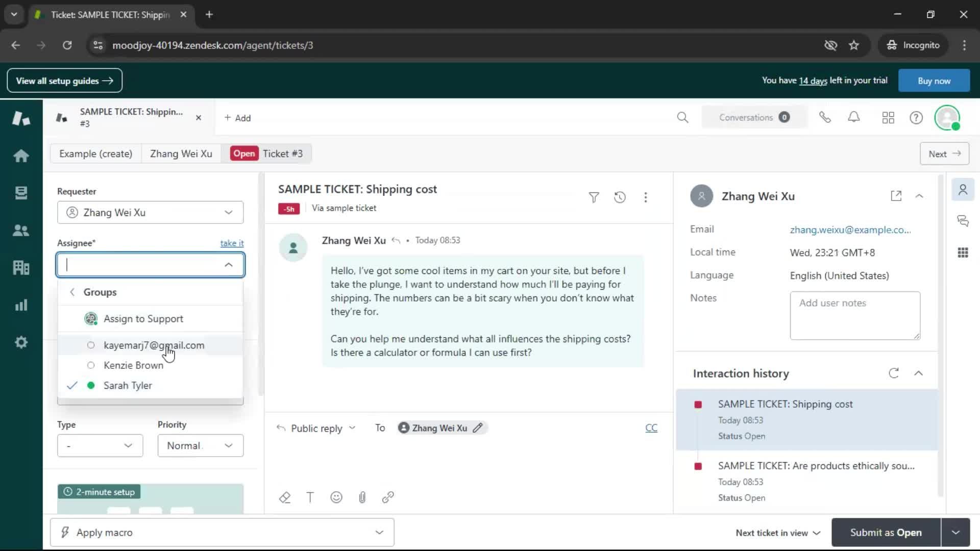Open the Customers icon in sidebar

point(21,230)
